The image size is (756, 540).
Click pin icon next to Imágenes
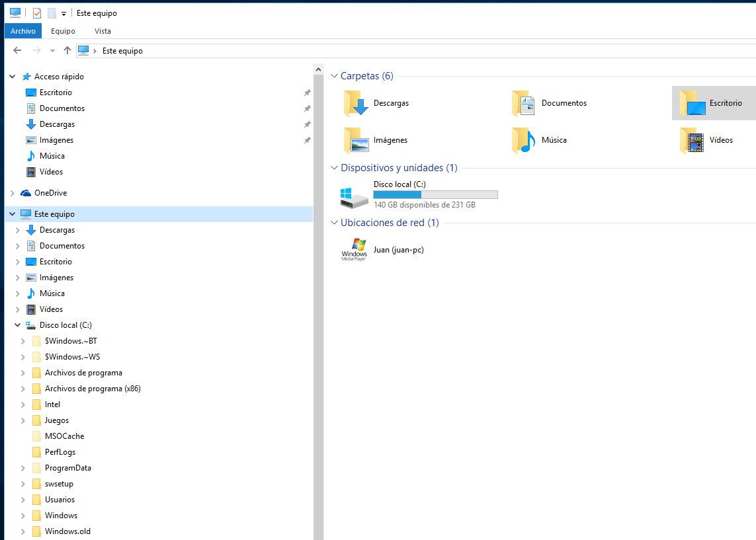pyautogui.click(x=307, y=141)
